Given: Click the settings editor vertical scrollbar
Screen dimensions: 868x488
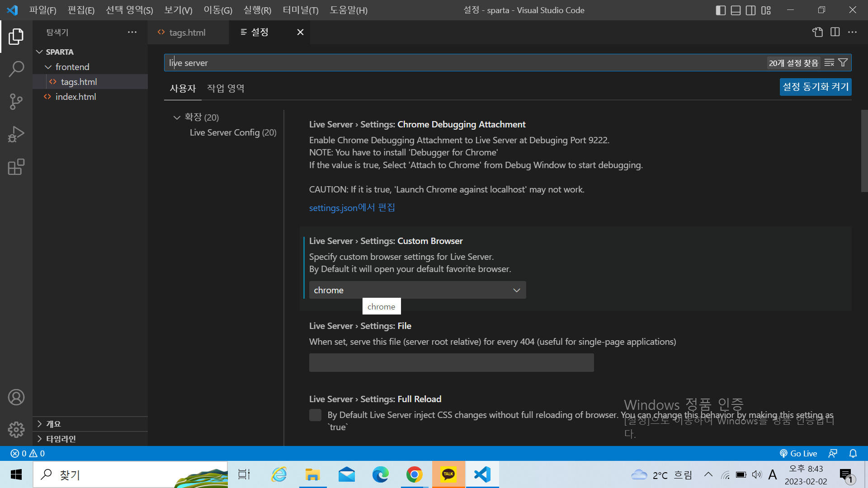Looking at the screenshot, I should pos(864,151).
